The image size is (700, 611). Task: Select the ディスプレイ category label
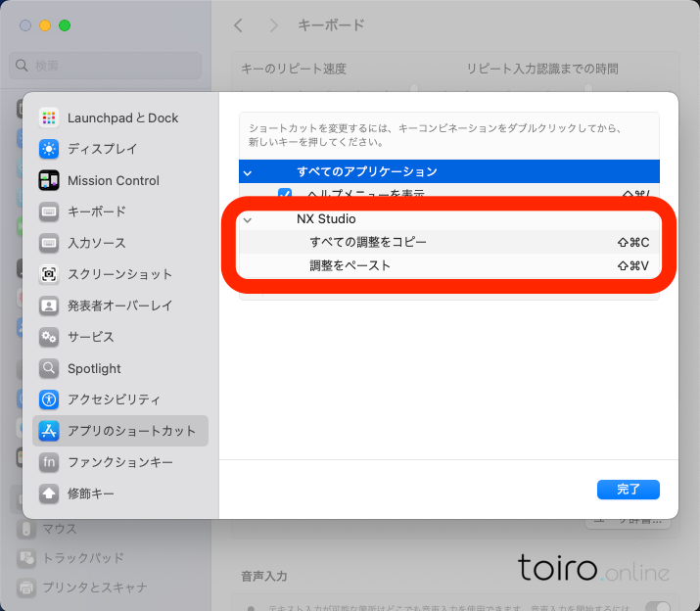pos(102,149)
